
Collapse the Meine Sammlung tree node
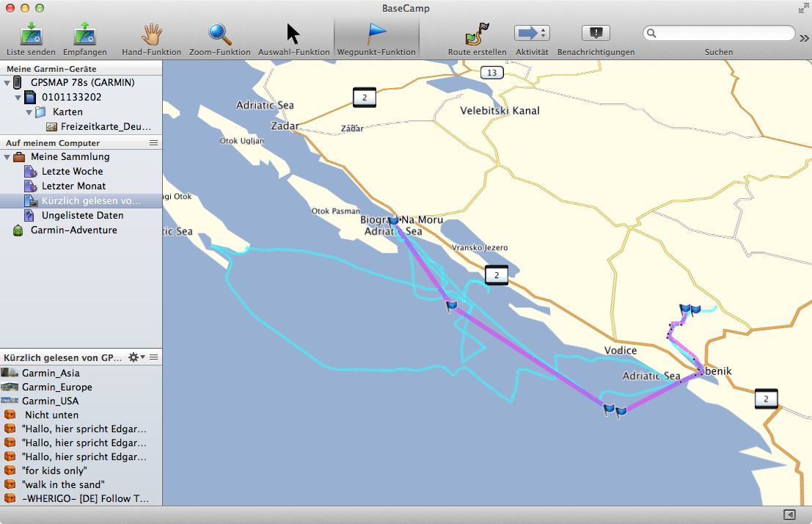tap(7, 157)
